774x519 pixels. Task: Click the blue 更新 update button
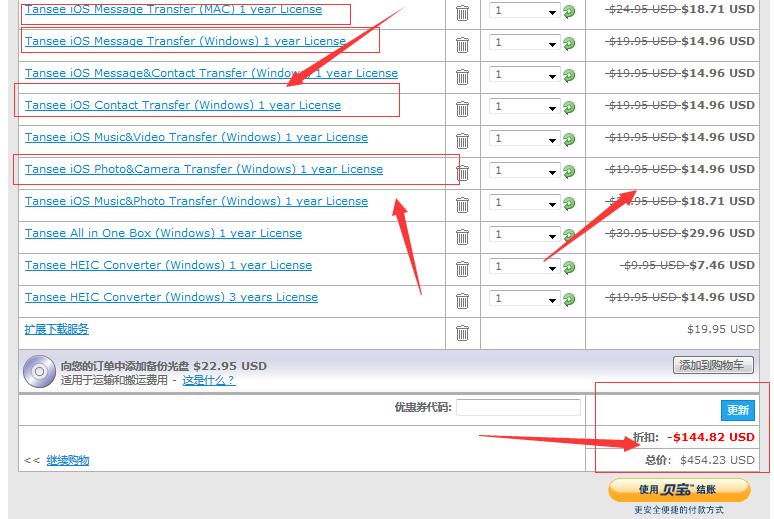(x=737, y=410)
